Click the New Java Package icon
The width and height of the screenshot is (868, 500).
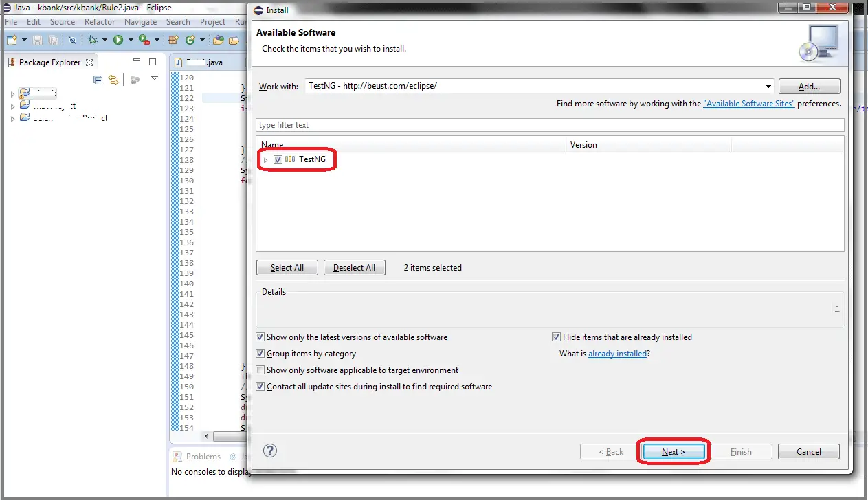(x=173, y=41)
